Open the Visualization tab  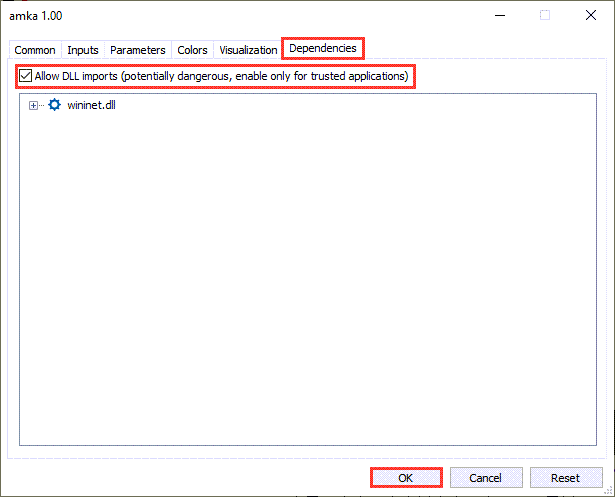pos(248,50)
